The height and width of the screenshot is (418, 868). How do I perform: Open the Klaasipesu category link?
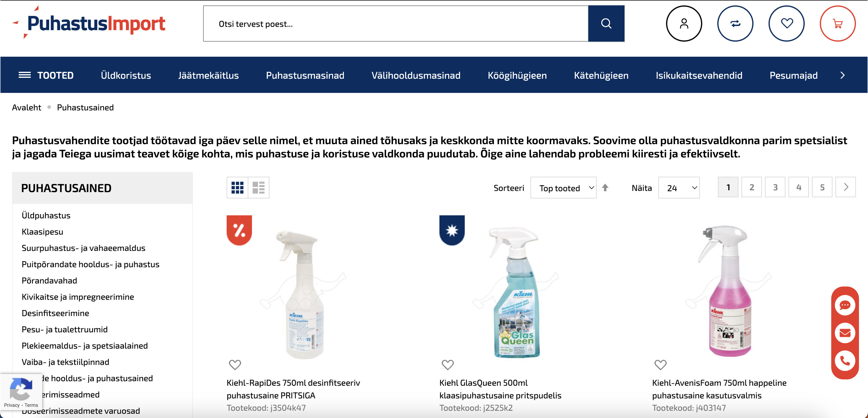pos(42,232)
